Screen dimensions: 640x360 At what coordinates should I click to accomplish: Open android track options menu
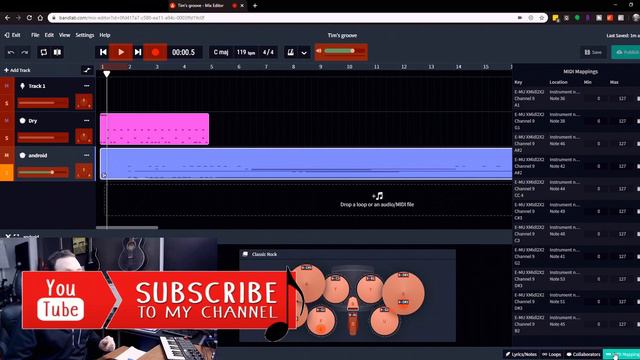click(87, 156)
